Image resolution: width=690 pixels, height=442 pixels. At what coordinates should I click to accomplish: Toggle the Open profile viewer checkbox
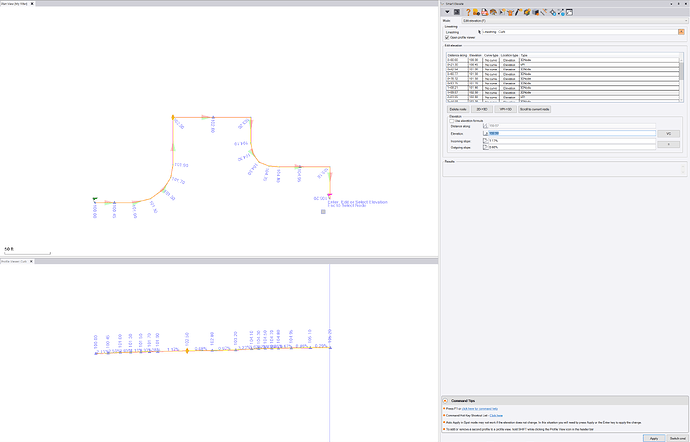click(x=447, y=37)
